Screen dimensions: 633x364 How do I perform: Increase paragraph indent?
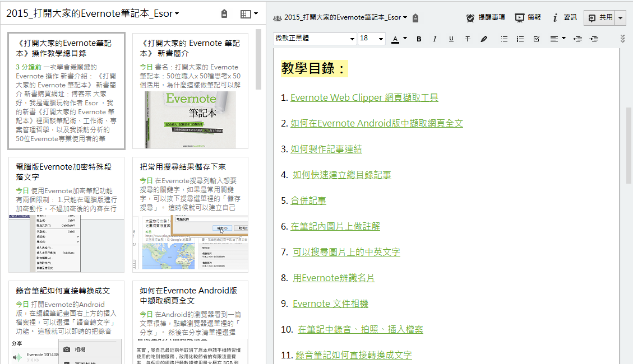point(594,39)
